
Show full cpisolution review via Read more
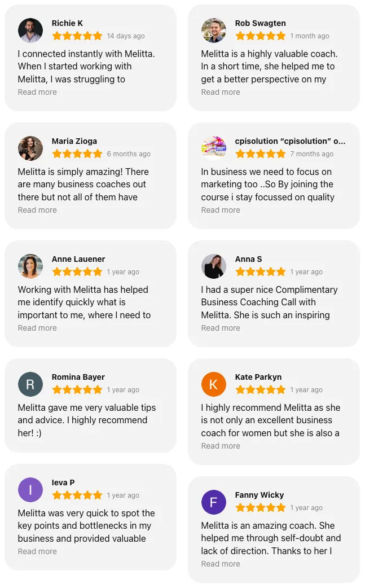tap(221, 210)
